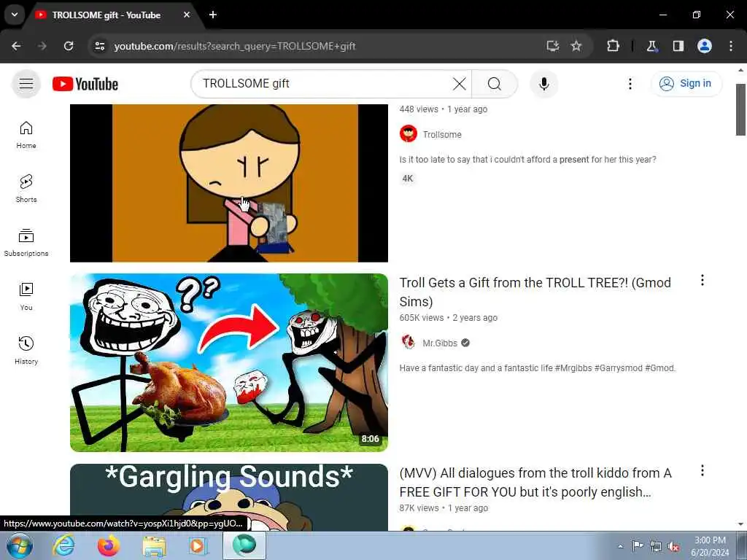Bookmark this page with the star
This screenshot has width=747, height=560.
pyautogui.click(x=576, y=46)
